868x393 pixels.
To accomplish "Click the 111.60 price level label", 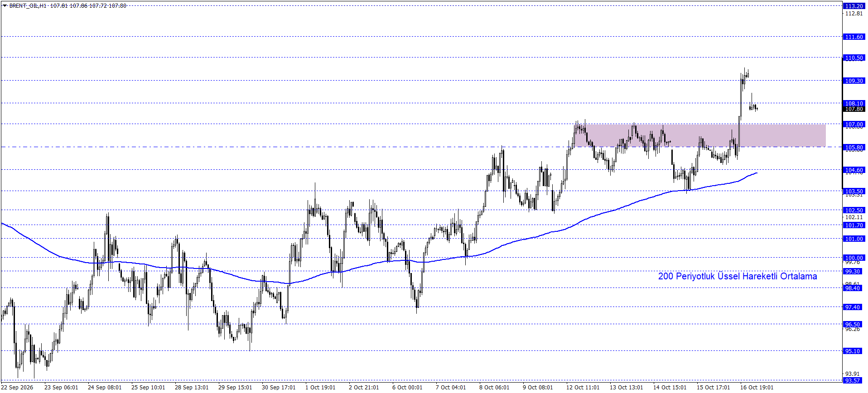I will point(854,37).
